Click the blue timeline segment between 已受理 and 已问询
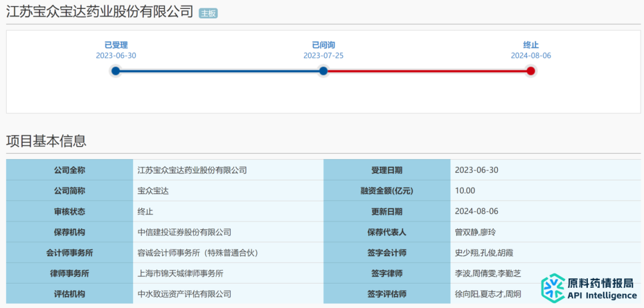644x308 pixels. [x=219, y=71]
